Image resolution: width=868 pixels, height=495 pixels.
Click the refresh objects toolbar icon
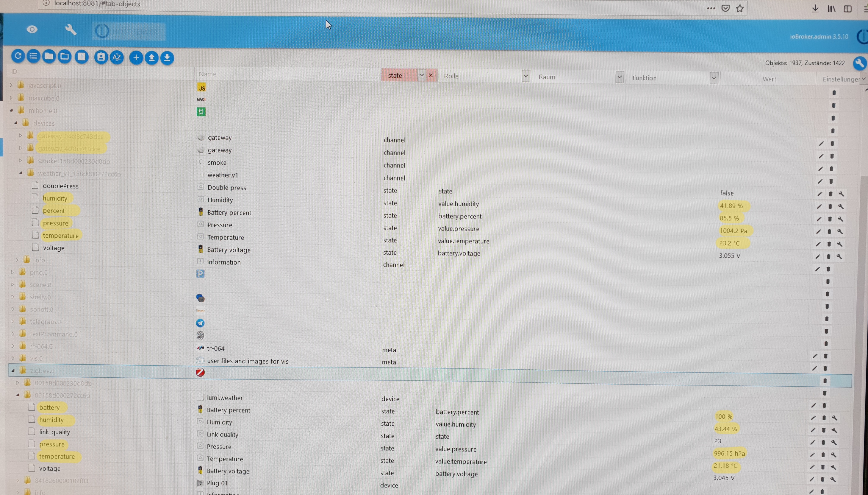click(x=18, y=56)
